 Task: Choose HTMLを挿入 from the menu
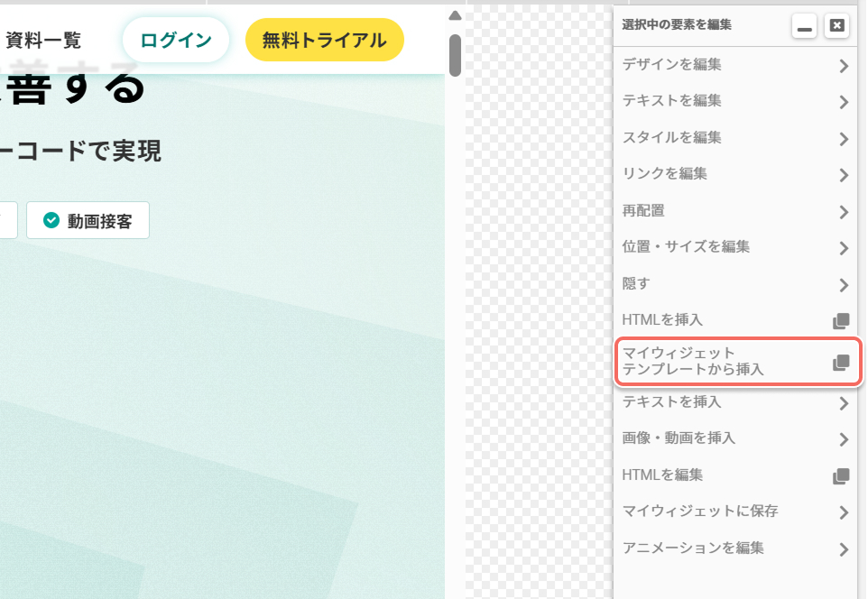click(x=735, y=320)
